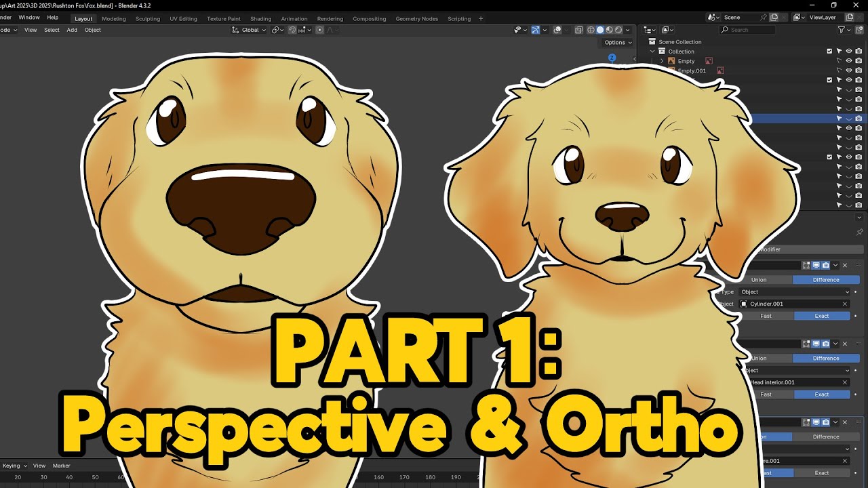Toggle render camera icon on Cylinder.001 modifier

click(826, 265)
